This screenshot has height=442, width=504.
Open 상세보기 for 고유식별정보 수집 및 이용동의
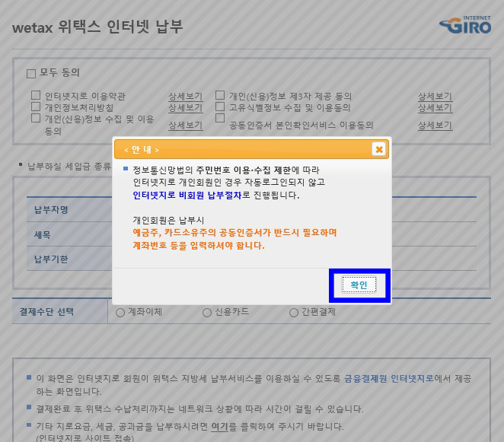[x=435, y=107]
